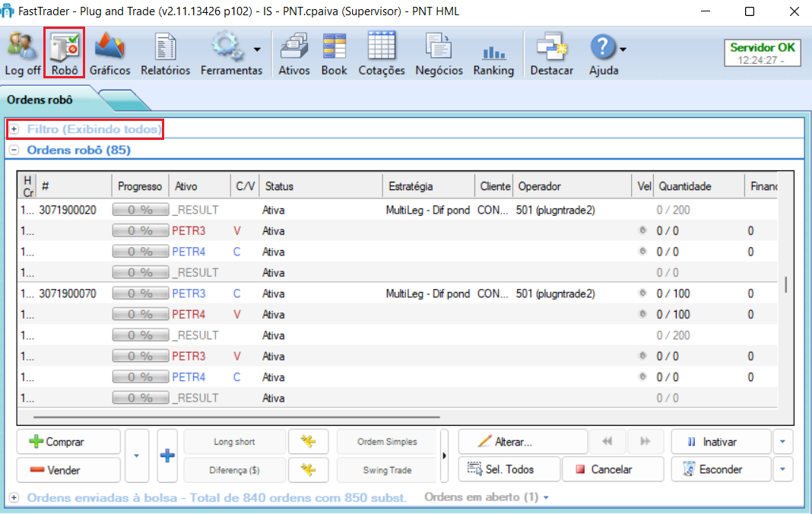Image resolution: width=812 pixels, height=514 pixels.
Task: Open the dropdown next to Comprar and Vender
Action: 137,456
